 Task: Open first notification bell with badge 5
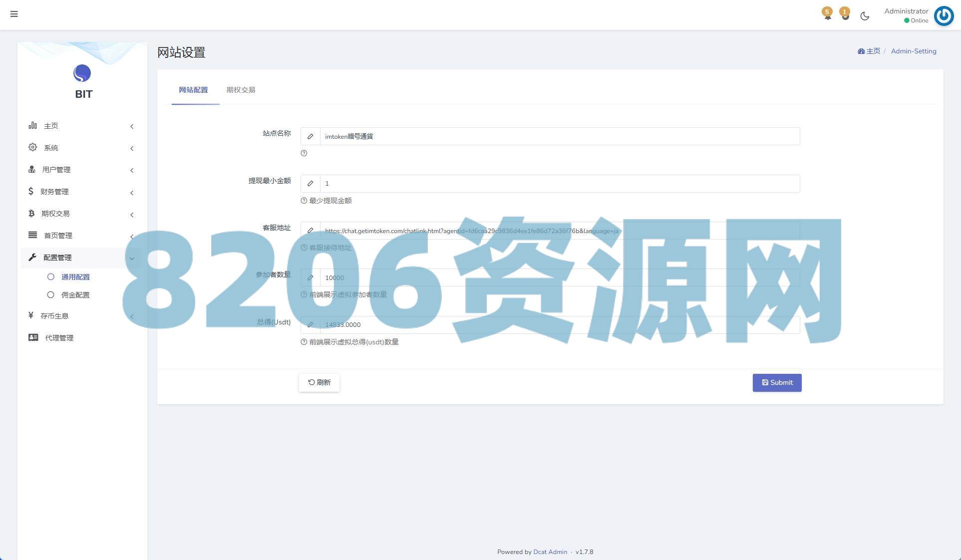pyautogui.click(x=827, y=14)
